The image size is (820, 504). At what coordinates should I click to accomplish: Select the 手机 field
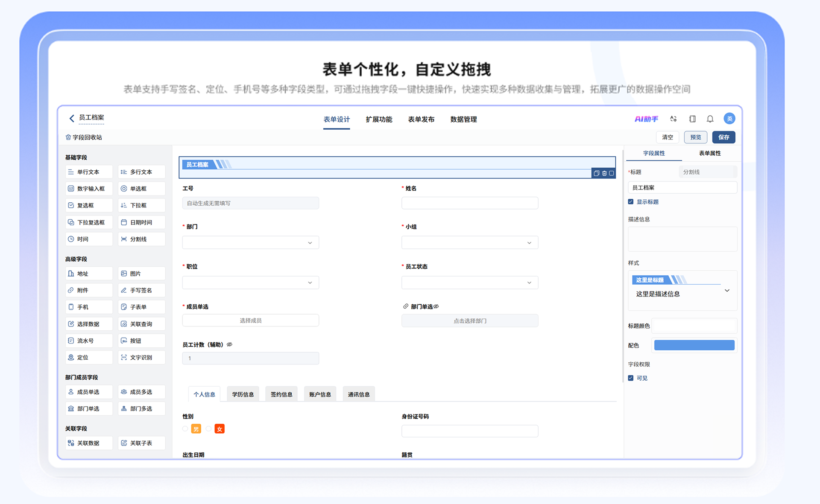[x=89, y=307]
